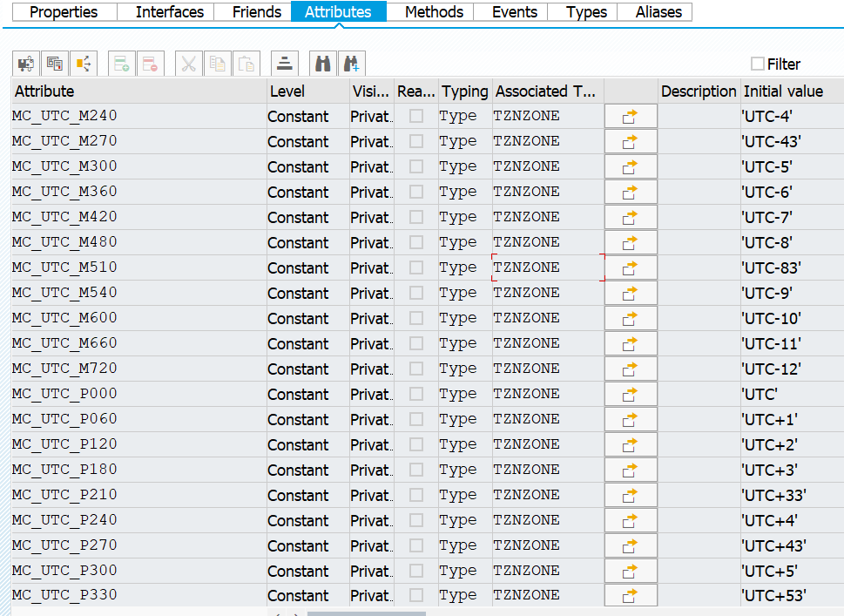Click the Sort stacked-bars icon
844x616 pixels.
284,64
